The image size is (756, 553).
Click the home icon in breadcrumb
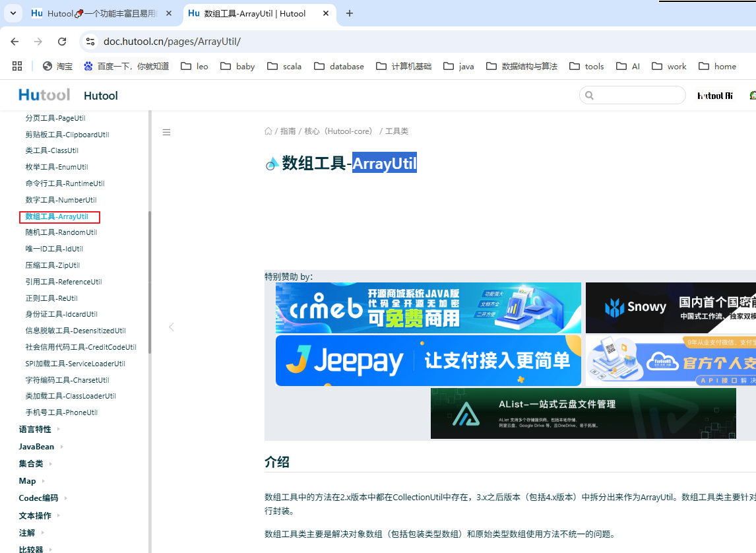pos(268,131)
